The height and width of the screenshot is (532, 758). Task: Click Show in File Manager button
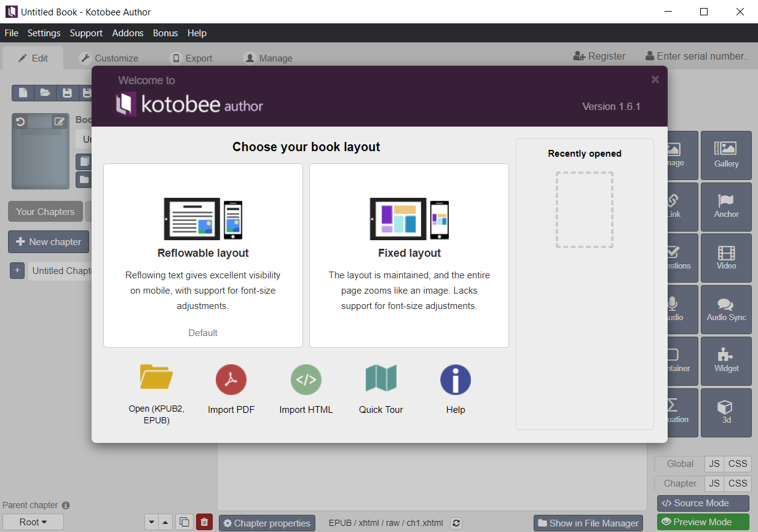pos(588,523)
